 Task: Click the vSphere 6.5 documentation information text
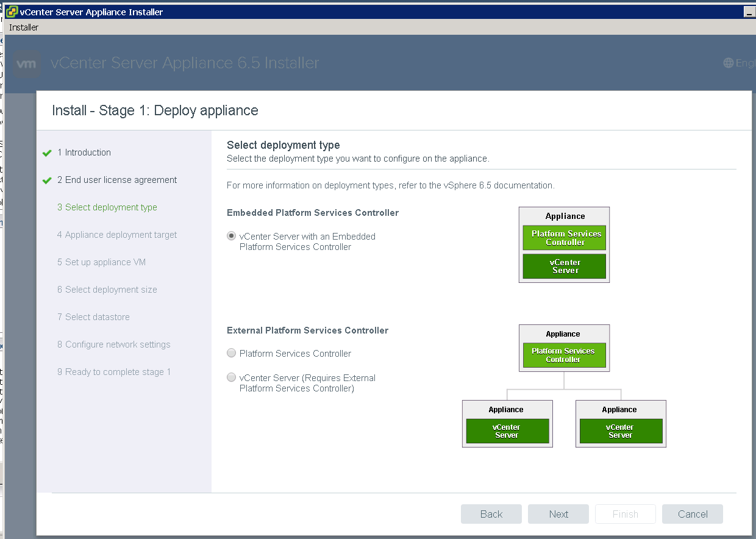coord(391,185)
